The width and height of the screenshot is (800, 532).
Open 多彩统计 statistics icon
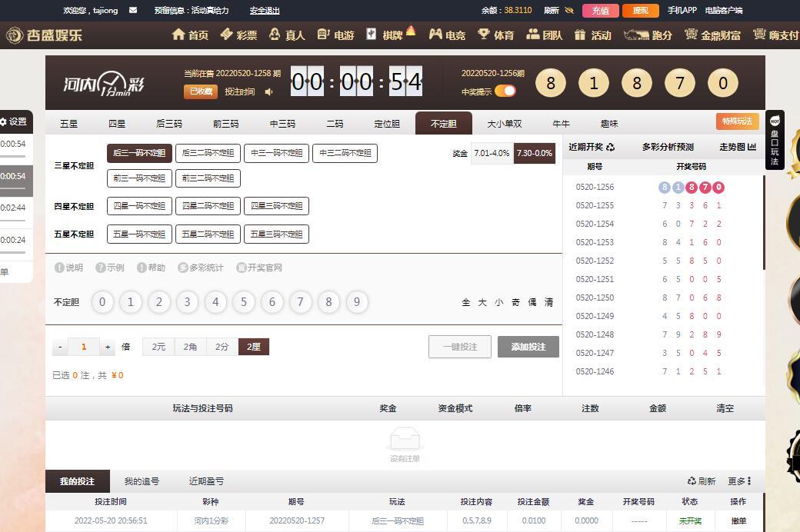click(x=201, y=268)
